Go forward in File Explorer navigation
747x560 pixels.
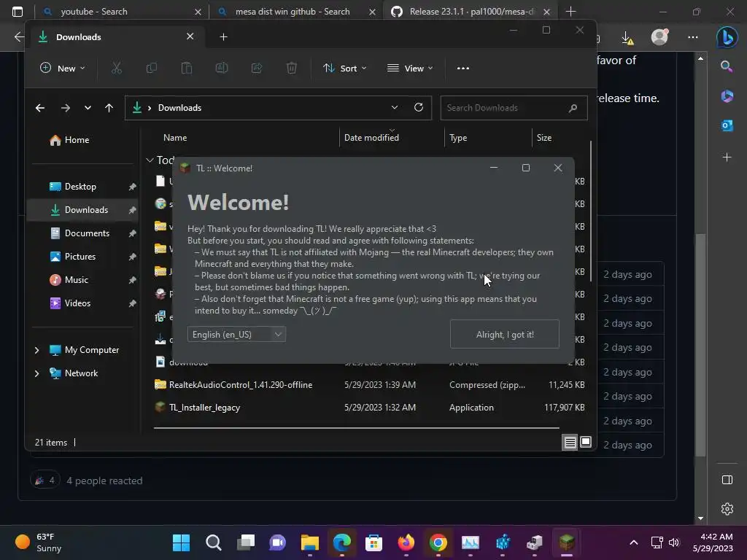66,108
